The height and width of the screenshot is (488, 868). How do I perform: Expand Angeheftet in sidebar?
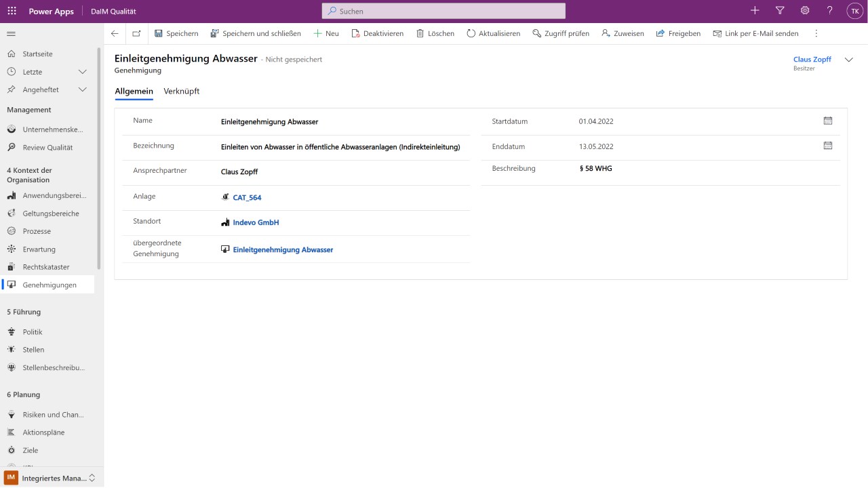click(83, 89)
